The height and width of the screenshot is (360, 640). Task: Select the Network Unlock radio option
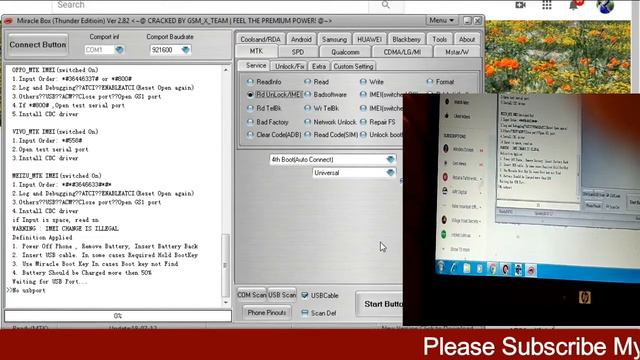(330, 122)
